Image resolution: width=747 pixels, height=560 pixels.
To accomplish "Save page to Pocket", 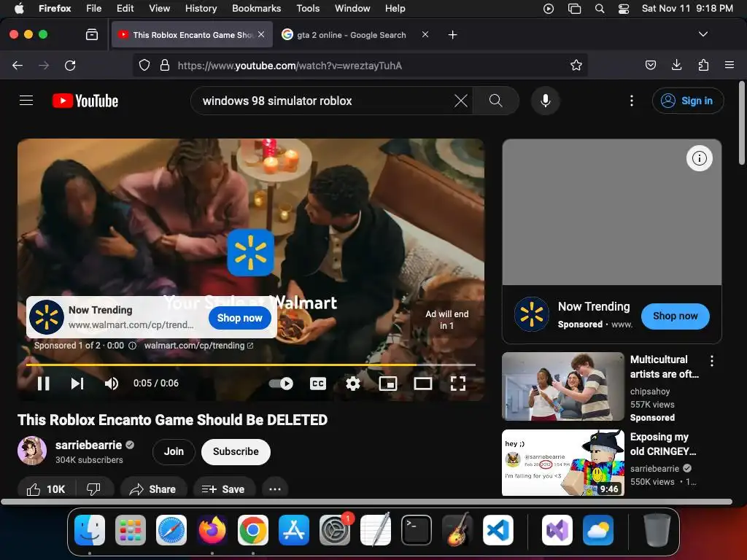I will (x=650, y=65).
